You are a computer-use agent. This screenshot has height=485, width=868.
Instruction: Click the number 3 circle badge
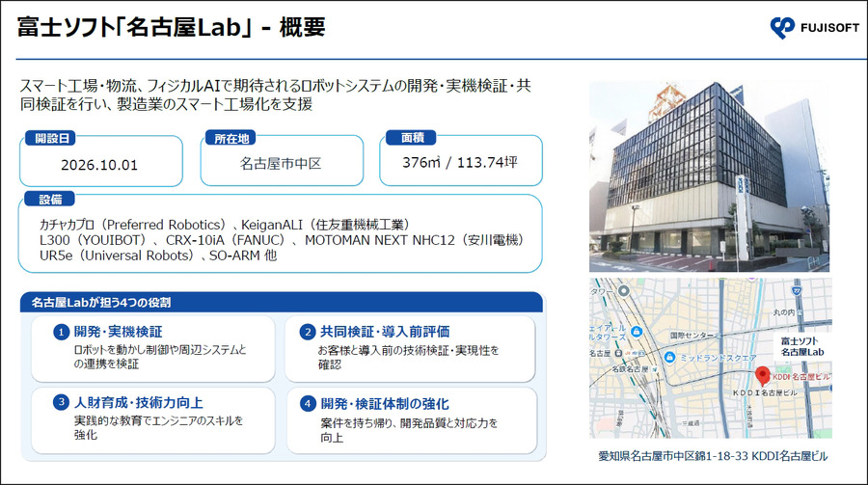(61, 402)
